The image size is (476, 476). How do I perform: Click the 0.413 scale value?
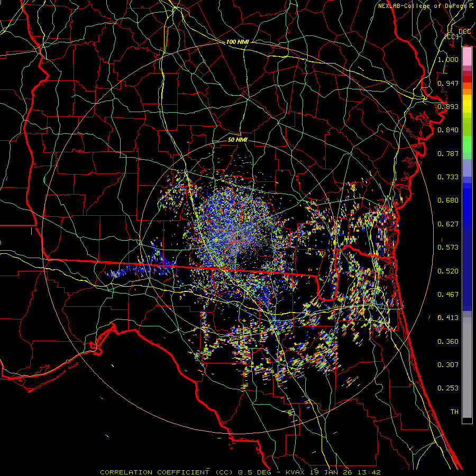pos(448,318)
